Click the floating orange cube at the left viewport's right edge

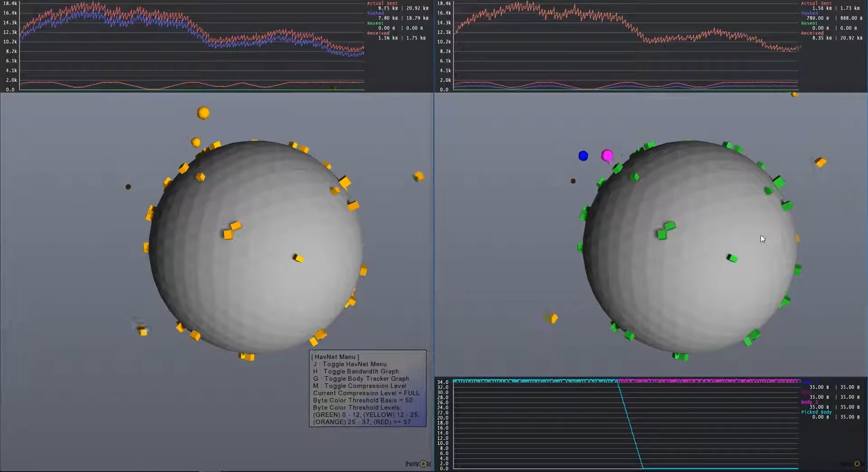(419, 176)
